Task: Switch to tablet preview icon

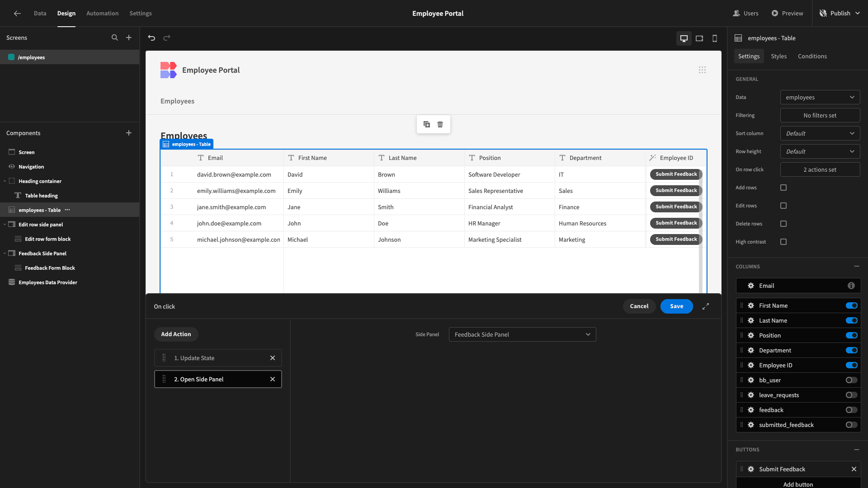Action: pos(699,38)
